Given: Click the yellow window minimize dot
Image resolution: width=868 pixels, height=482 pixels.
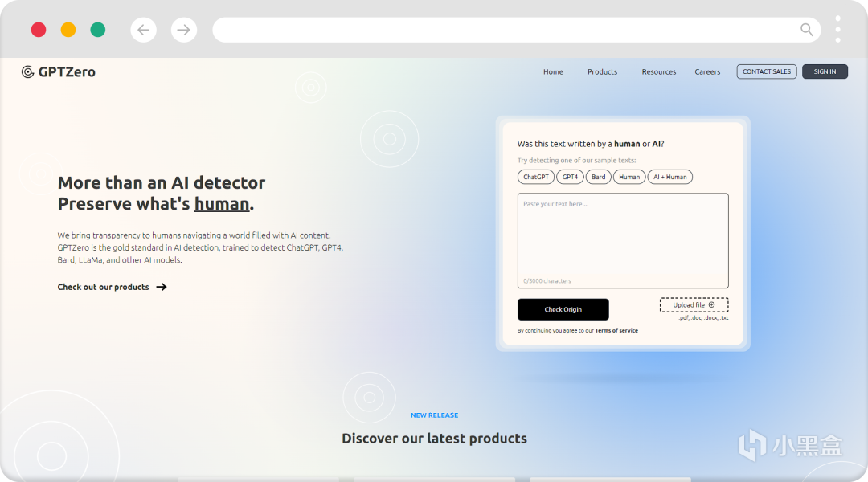Looking at the screenshot, I should [x=68, y=30].
